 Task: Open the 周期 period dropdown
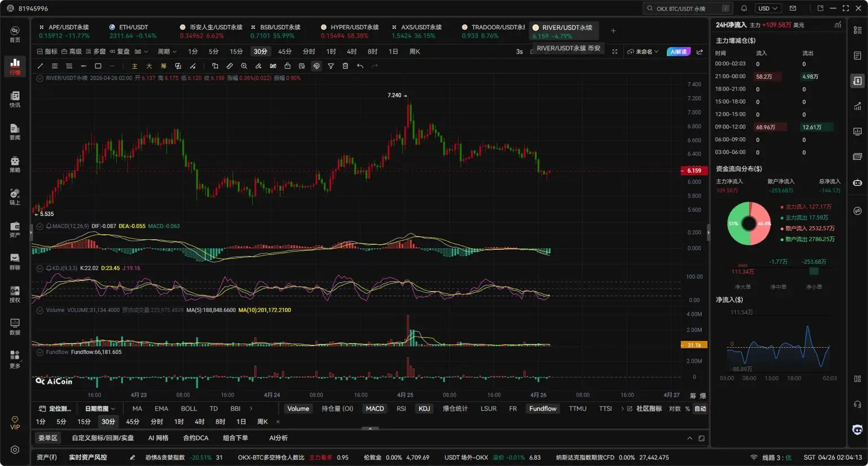(167, 52)
